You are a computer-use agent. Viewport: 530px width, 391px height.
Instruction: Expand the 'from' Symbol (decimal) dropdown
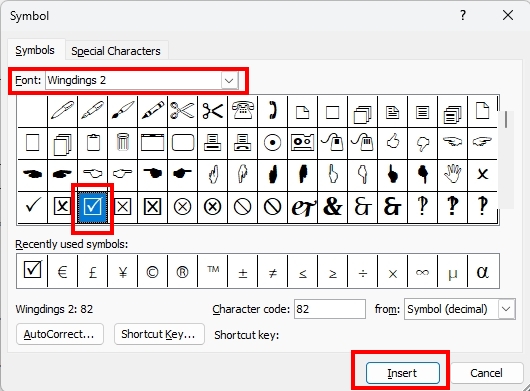(506, 309)
